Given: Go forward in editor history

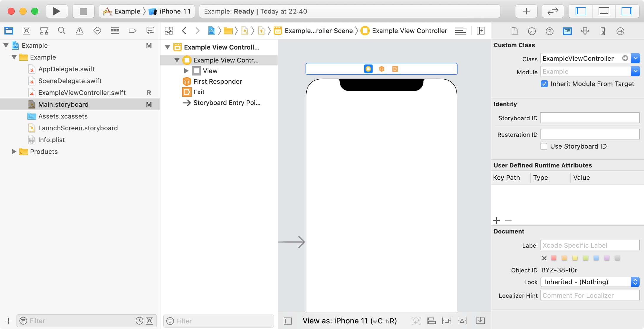Looking at the screenshot, I should (x=198, y=31).
